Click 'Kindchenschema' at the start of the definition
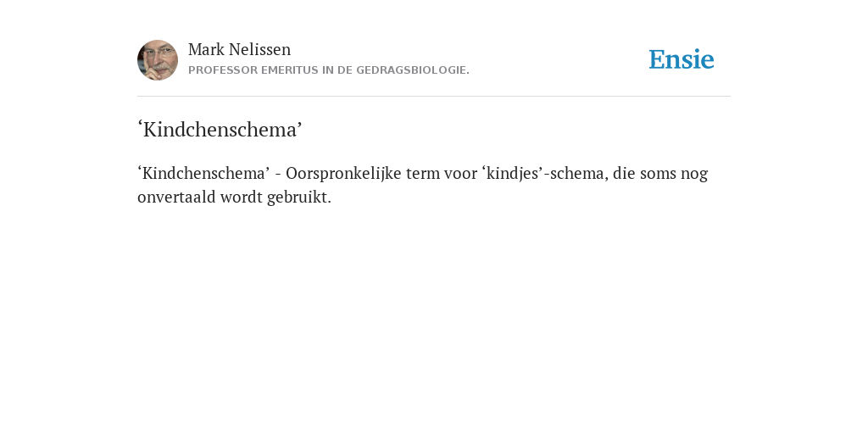This screenshot has height=434, width=868. point(203,173)
